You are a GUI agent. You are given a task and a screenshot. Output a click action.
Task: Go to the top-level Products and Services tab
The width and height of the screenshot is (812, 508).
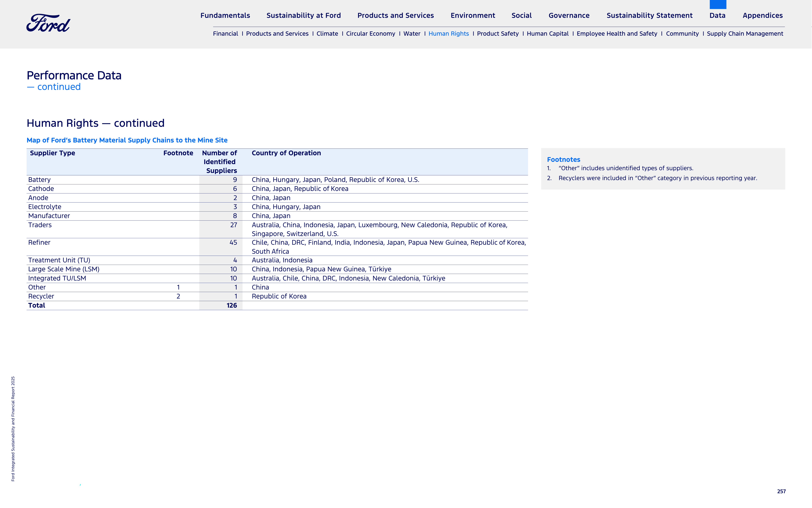point(395,15)
